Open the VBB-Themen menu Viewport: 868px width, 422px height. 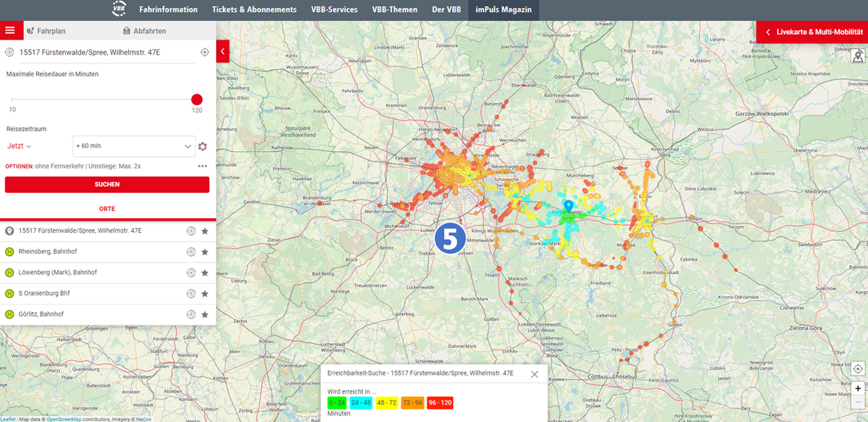tap(394, 10)
